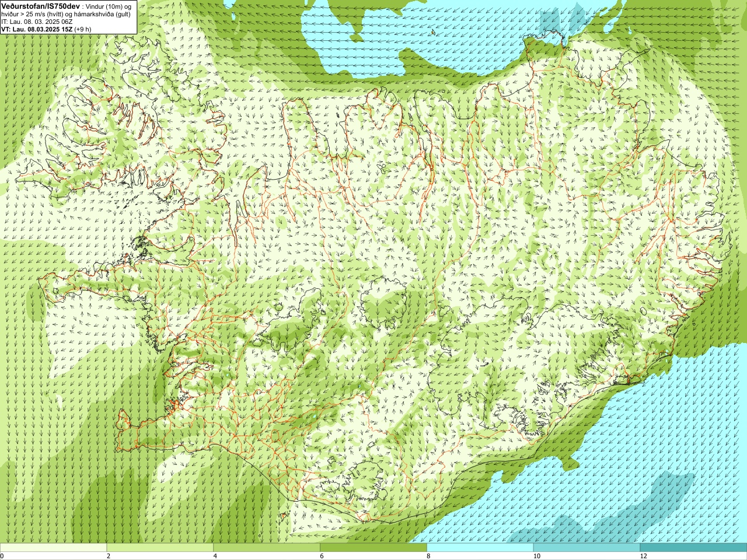Click the teal 10–12 legend swatch
The height and width of the screenshot is (560, 747).
pyautogui.click(x=587, y=548)
